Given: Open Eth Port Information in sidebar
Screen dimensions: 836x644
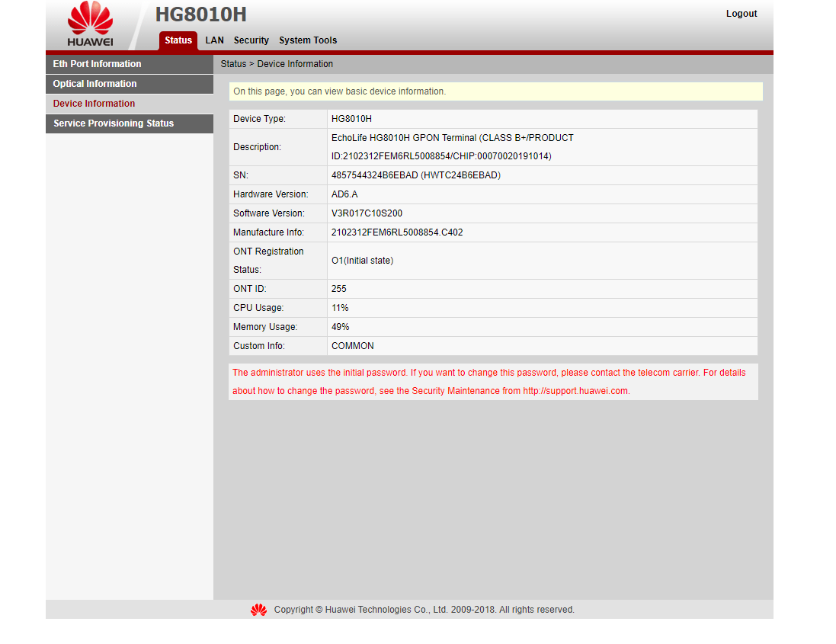Looking at the screenshot, I should pyautogui.click(x=130, y=64).
